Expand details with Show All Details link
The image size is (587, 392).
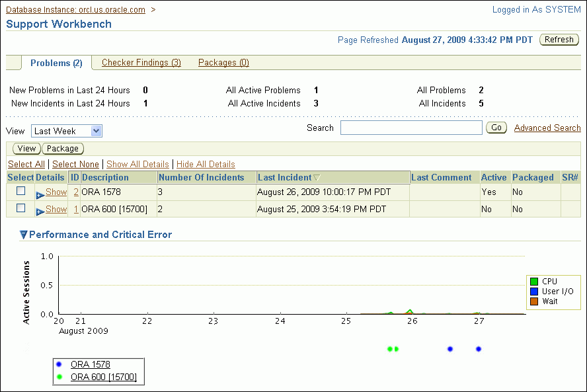137,164
